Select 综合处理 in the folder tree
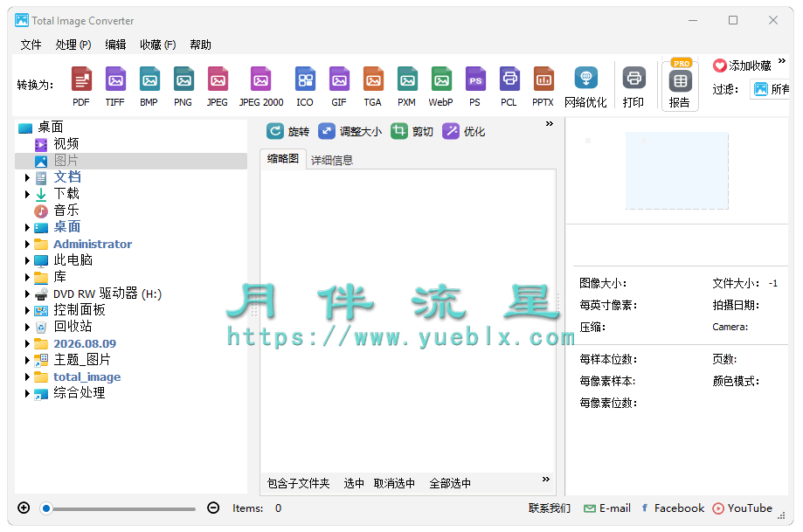The image size is (803, 532). pyautogui.click(x=80, y=393)
